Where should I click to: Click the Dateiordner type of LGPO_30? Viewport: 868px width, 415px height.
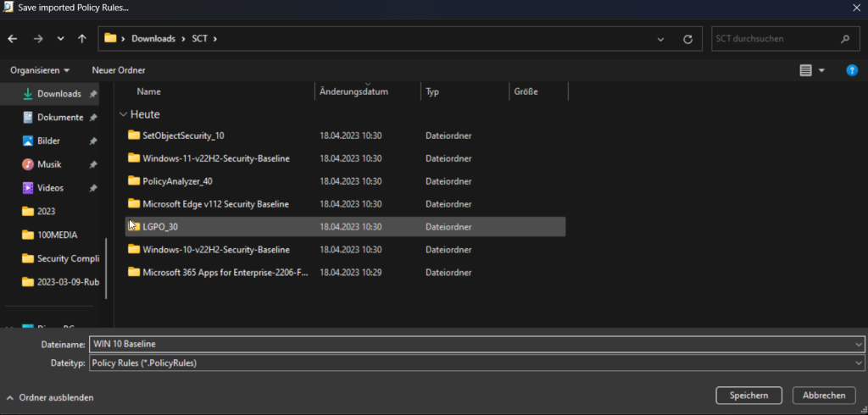click(x=448, y=227)
